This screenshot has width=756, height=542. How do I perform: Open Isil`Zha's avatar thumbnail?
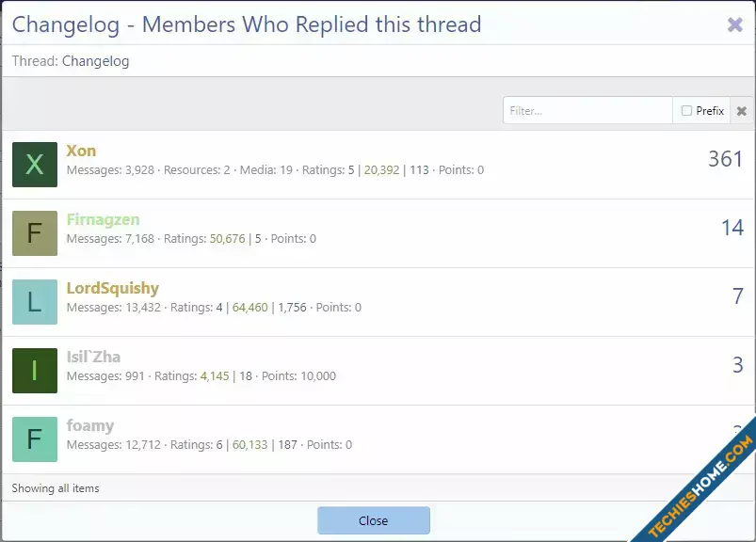coord(35,371)
